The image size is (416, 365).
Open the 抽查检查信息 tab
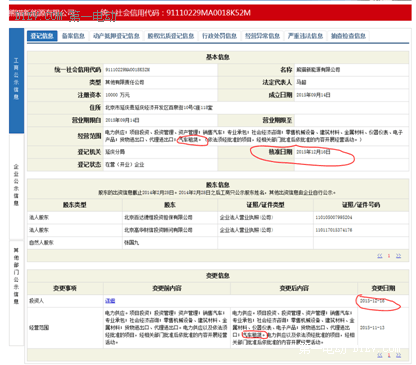(348, 36)
